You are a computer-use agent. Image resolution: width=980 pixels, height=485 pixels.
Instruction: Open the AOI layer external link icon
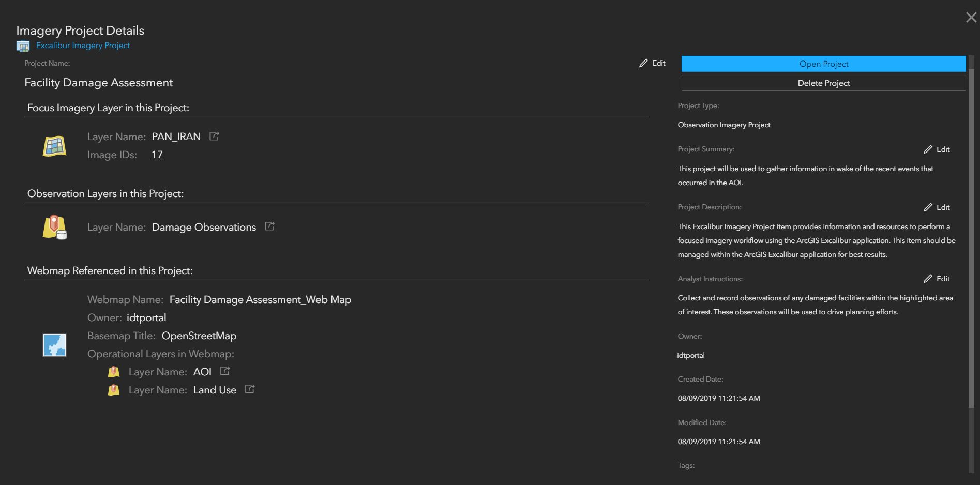(225, 371)
